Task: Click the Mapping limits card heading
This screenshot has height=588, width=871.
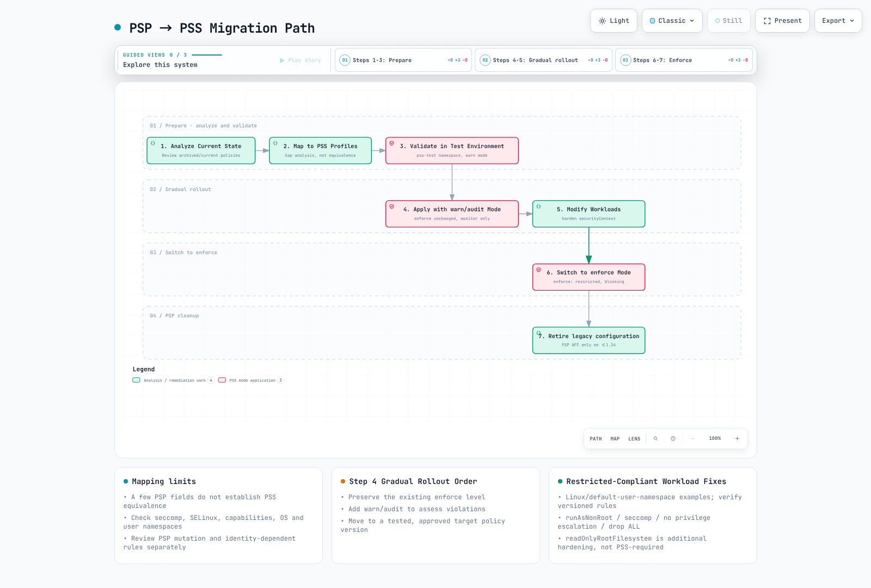Action: 164,481
